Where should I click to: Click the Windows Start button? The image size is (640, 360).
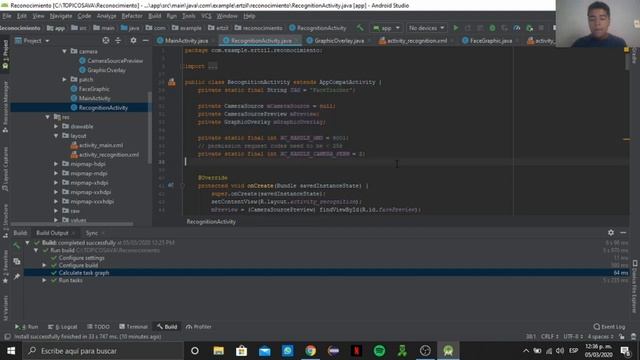pos(11,351)
